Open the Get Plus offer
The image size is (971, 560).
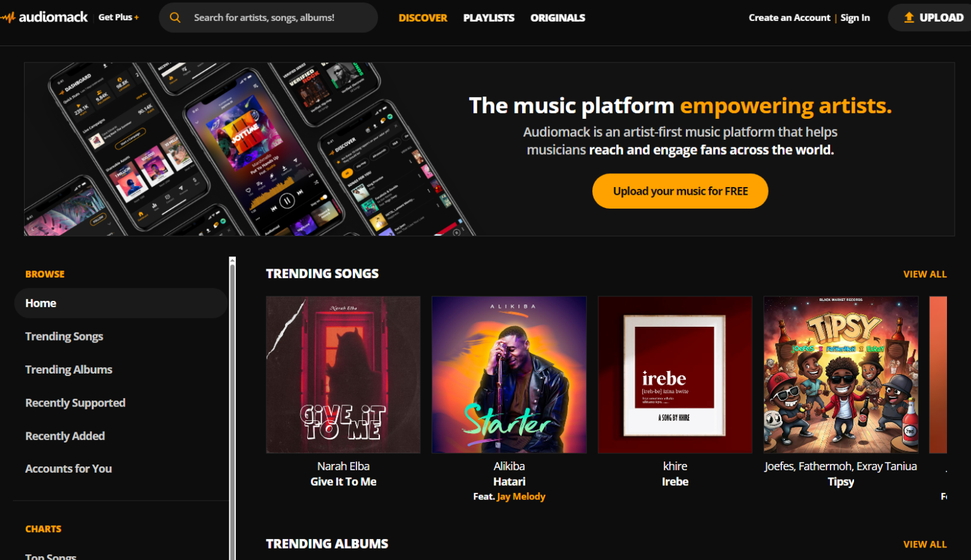coord(119,17)
